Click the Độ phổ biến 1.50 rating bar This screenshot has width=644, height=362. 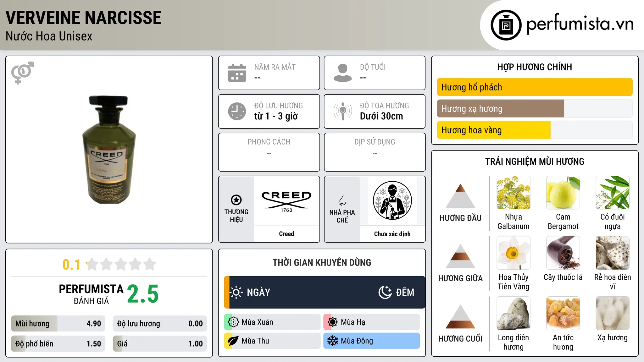[58, 343]
